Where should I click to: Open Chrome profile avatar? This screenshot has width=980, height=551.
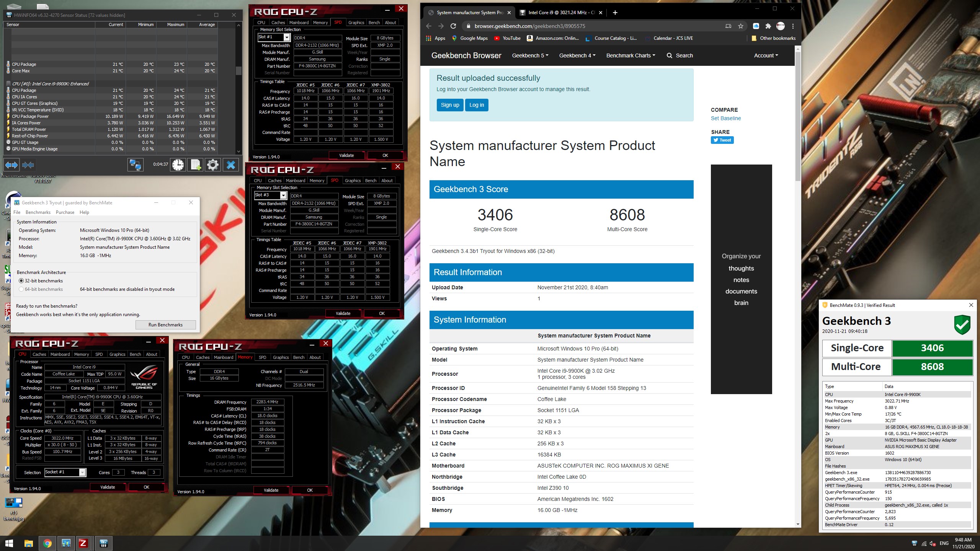[x=780, y=26]
